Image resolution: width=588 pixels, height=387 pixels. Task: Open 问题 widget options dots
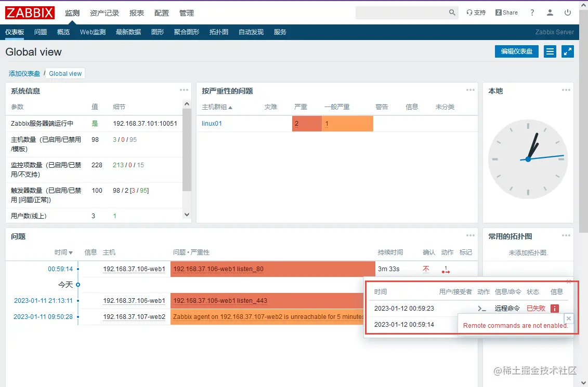click(471, 235)
